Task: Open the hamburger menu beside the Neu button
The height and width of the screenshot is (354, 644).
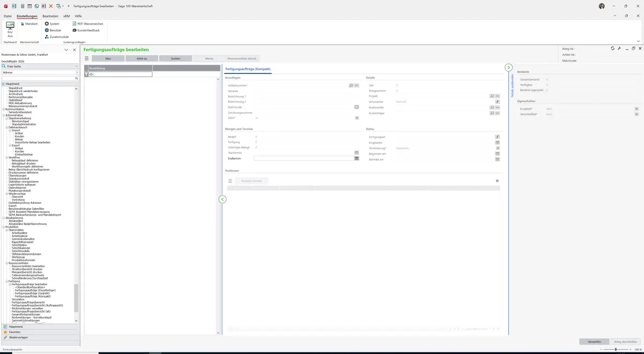Action: click(86, 58)
